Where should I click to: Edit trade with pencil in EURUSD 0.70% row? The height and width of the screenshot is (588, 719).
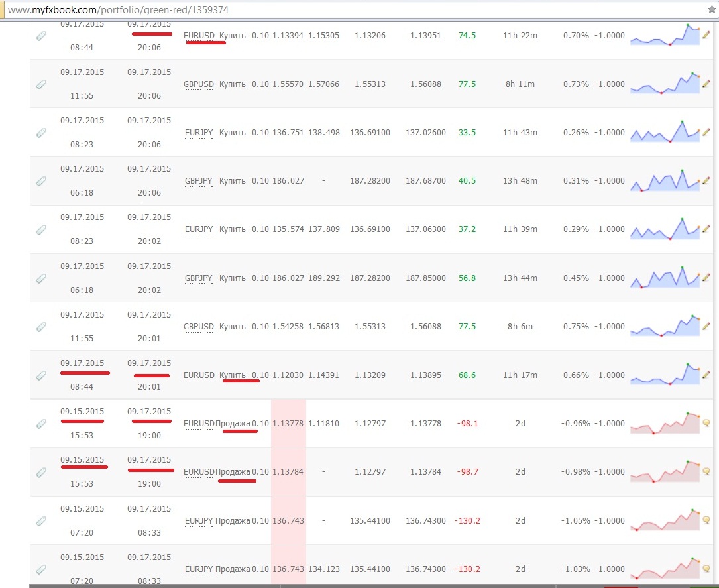tap(706, 35)
